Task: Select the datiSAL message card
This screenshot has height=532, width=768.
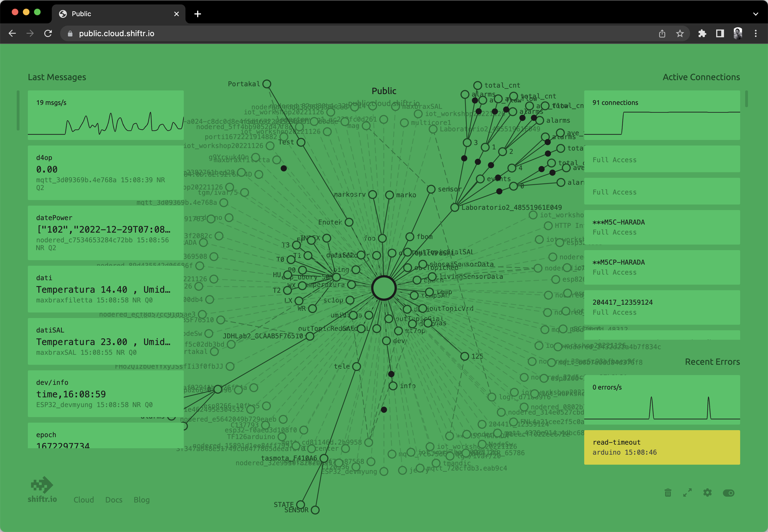Action: point(106,341)
